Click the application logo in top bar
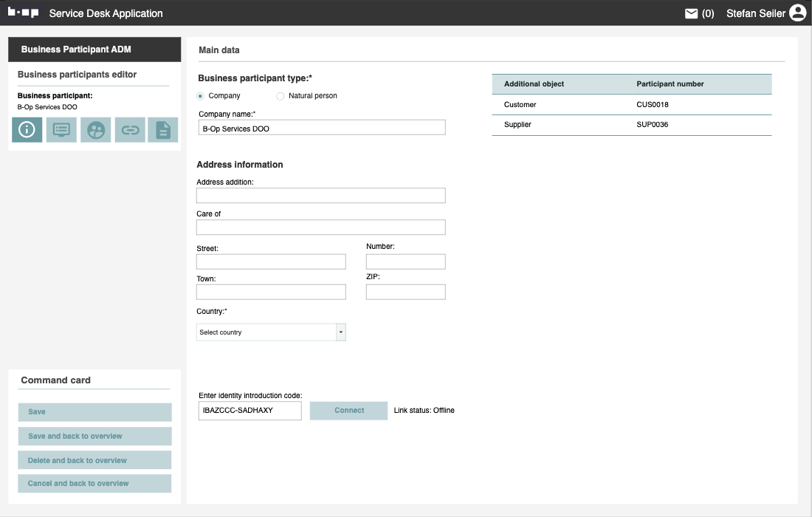Viewport: 812px width, 517px height. [23, 13]
